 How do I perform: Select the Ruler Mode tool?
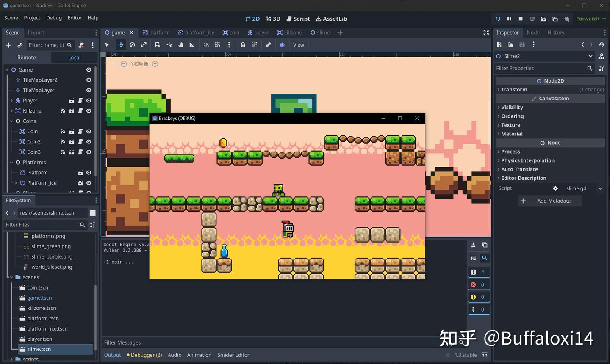[x=192, y=45]
